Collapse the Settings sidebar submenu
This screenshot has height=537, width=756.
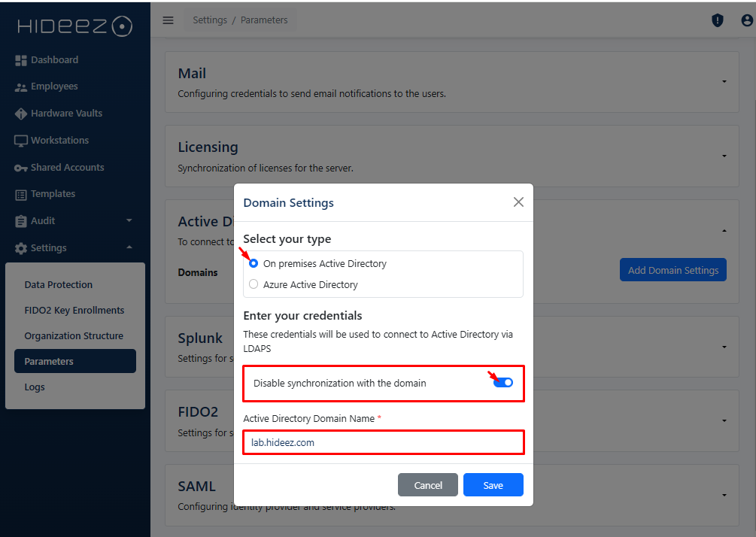129,248
